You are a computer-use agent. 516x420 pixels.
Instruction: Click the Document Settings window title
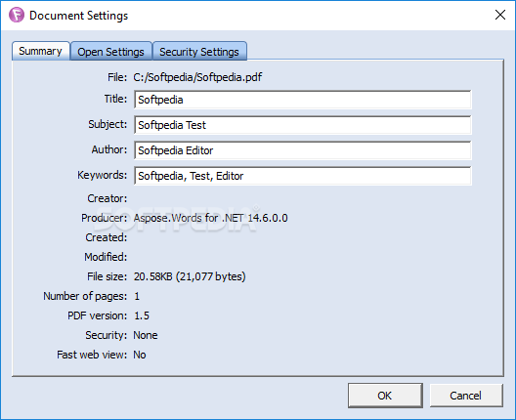tap(78, 16)
